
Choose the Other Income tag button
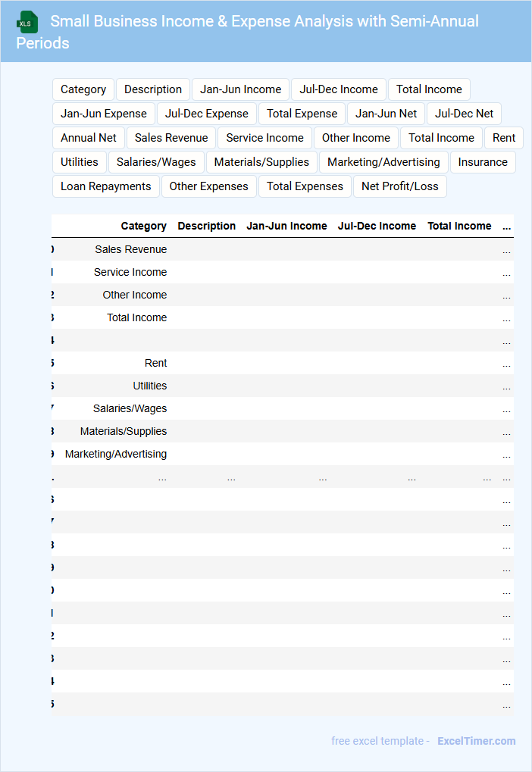355,138
